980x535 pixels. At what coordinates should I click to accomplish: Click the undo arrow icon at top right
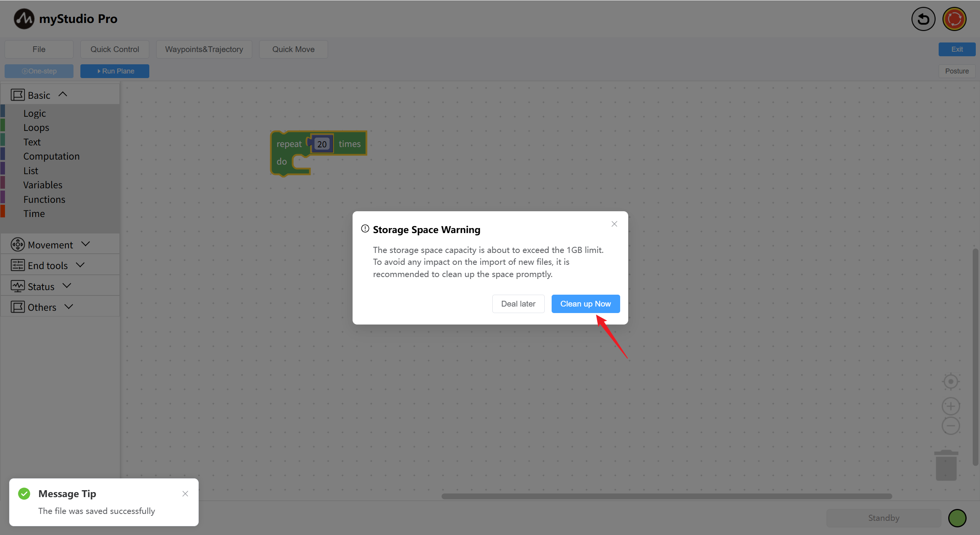(923, 19)
